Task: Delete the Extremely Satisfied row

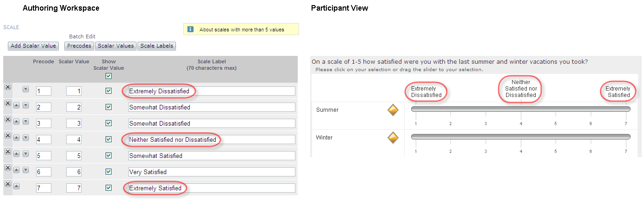Action: pos(7,184)
